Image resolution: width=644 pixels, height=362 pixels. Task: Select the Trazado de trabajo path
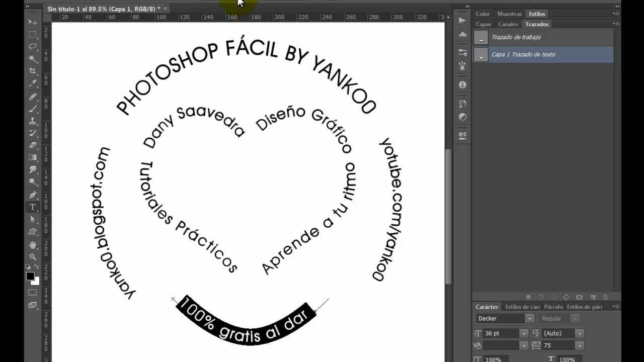pyautogui.click(x=543, y=37)
